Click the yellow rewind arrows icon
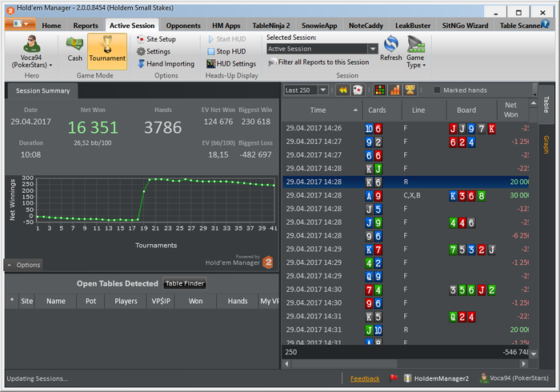Viewport: 560px width, 392px height. click(343, 90)
